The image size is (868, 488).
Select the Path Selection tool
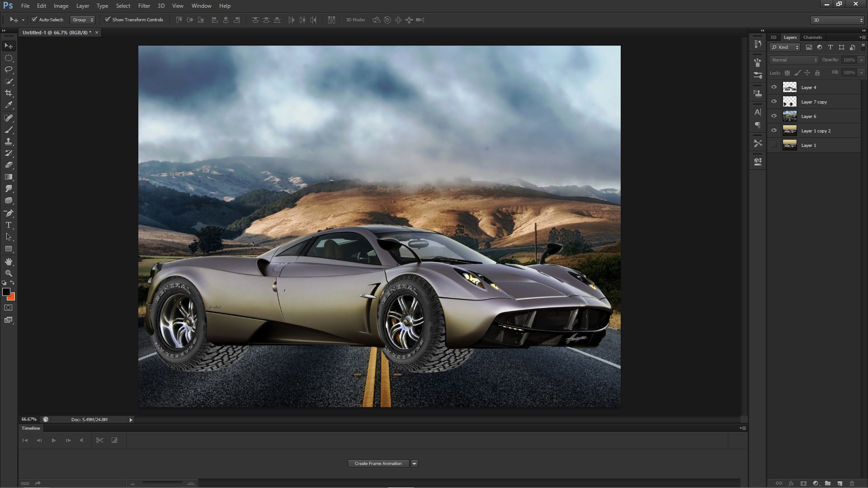pyautogui.click(x=9, y=237)
